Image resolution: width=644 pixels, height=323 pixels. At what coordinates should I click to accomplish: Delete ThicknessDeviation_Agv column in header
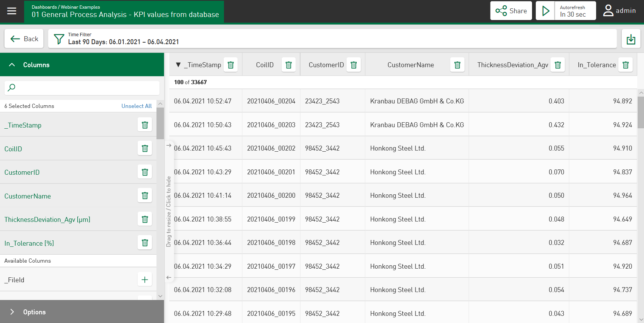(x=558, y=65)
